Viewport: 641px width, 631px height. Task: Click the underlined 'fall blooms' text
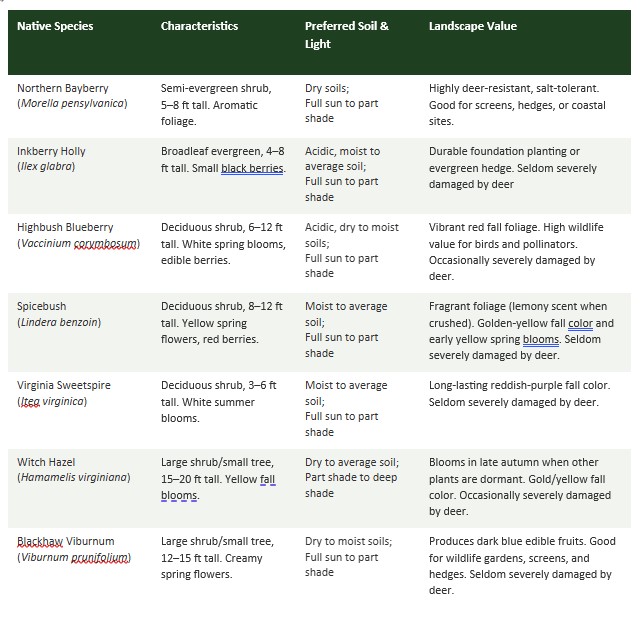218,487
